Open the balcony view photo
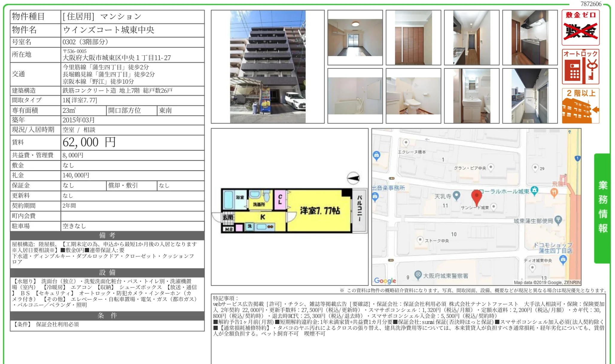 point(530,96)
